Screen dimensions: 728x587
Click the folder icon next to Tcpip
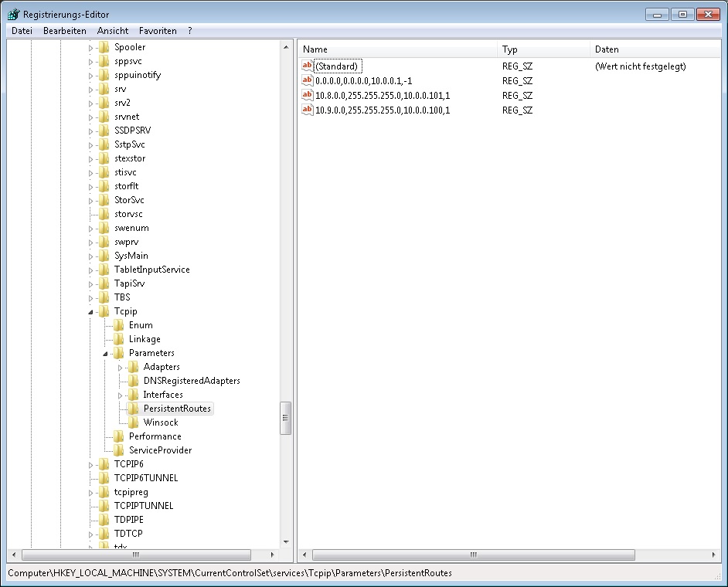(x=104, y=311)
